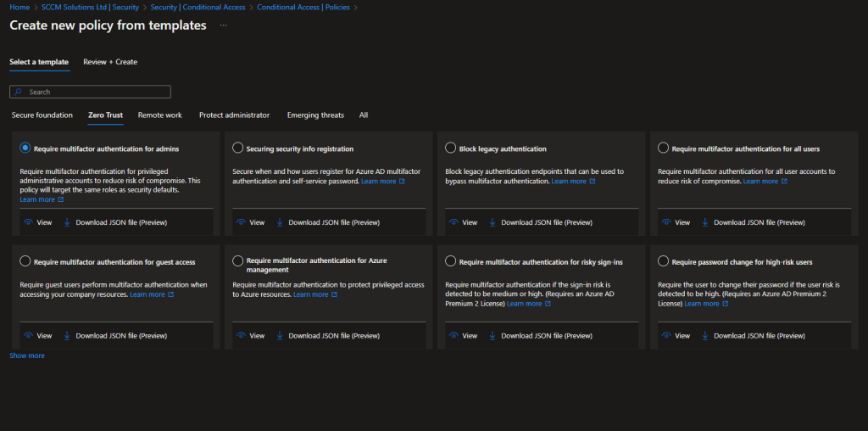Image resolution: width=868 pixels, height=431 pixels.
Task: Click the ellipsis icon beside the page title
Action: coord(223,25)
